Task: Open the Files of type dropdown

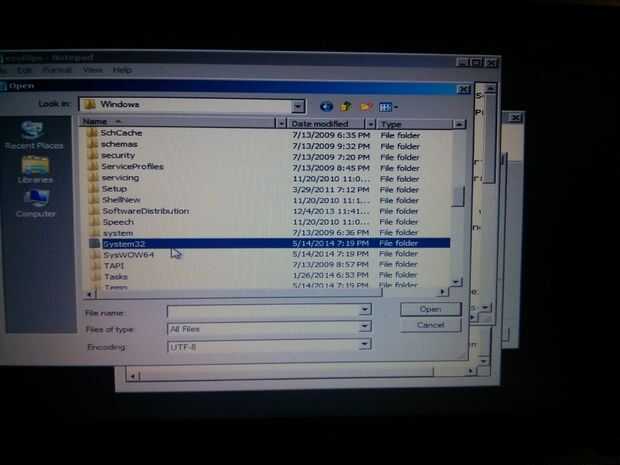Action: pos(365,327)
